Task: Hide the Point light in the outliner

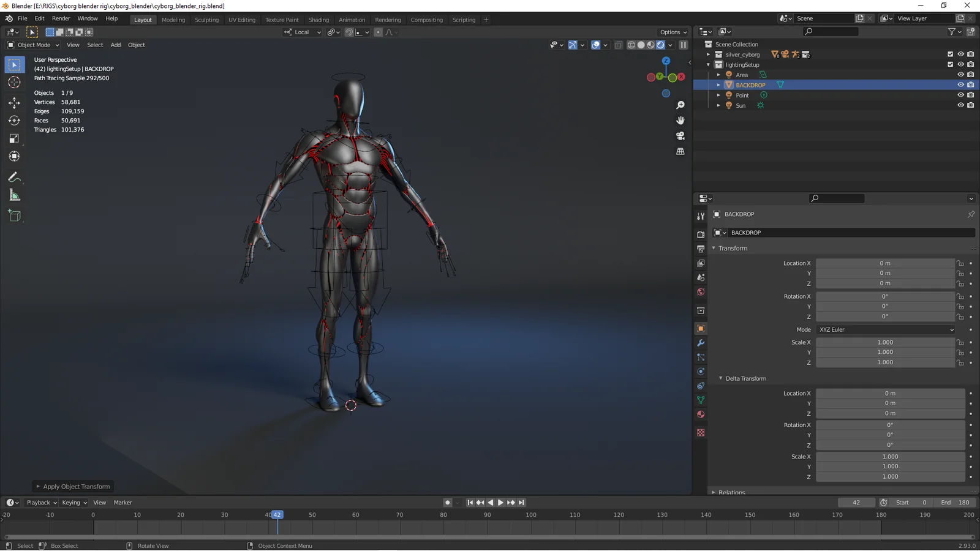Action: [x=960, y=95]
